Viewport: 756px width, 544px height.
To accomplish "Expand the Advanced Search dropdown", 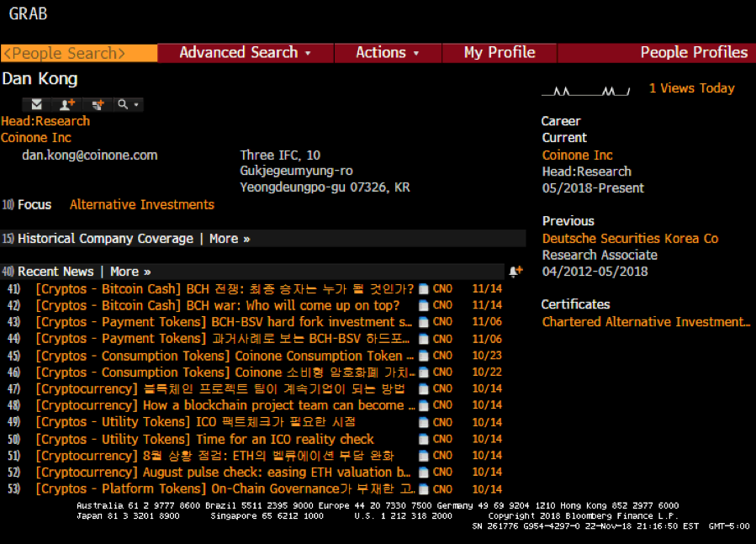I will [245, 53].
